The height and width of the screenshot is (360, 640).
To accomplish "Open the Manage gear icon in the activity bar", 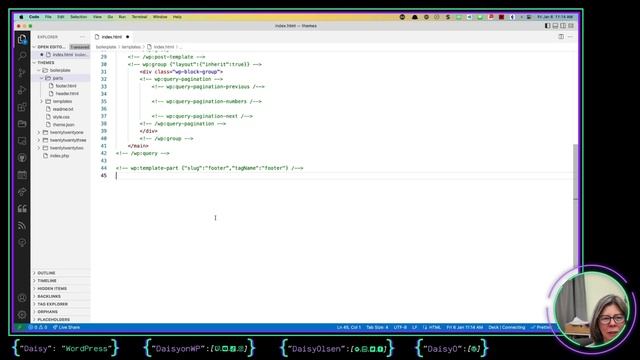I will (x=22, y=315).
